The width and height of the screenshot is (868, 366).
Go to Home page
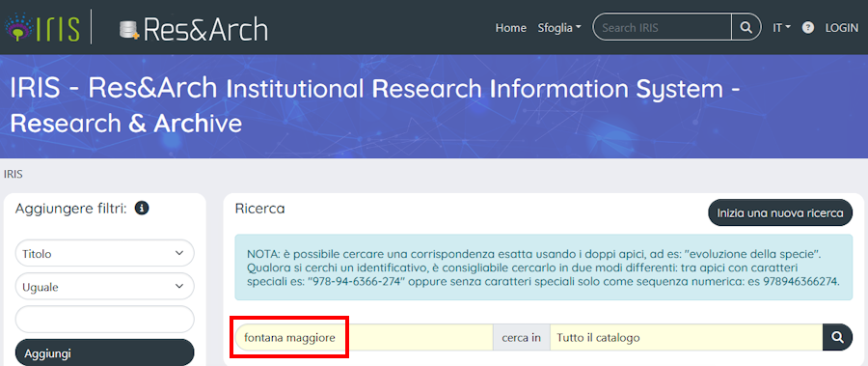point(510,28)
